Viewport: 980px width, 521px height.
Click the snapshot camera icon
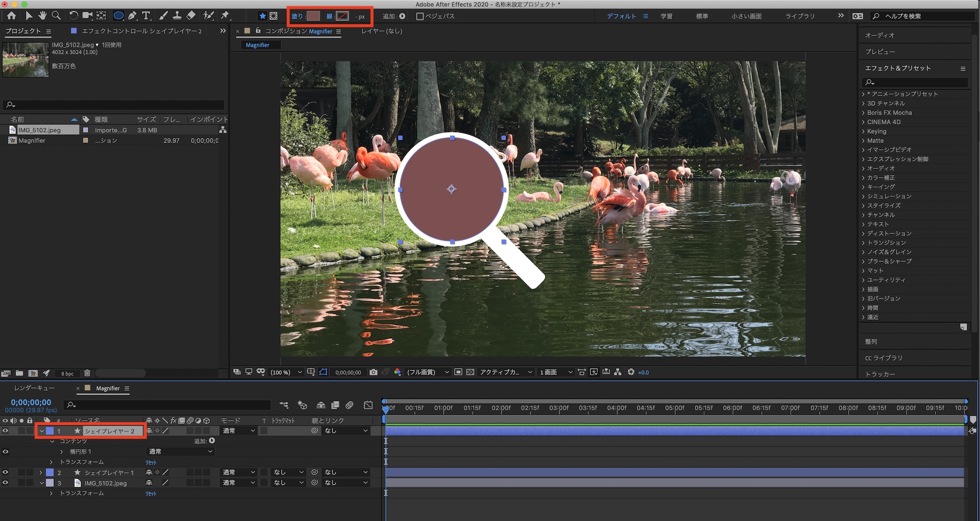[373, 372]
